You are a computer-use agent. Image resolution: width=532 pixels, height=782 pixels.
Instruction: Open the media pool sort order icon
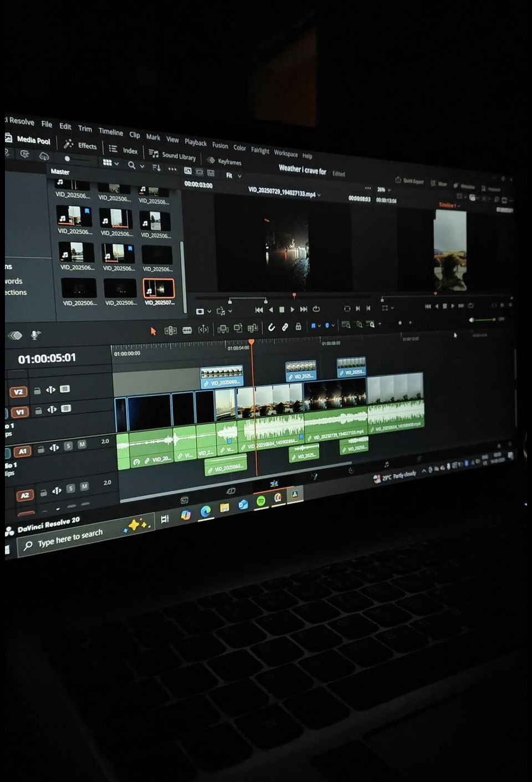coord(156,167)
